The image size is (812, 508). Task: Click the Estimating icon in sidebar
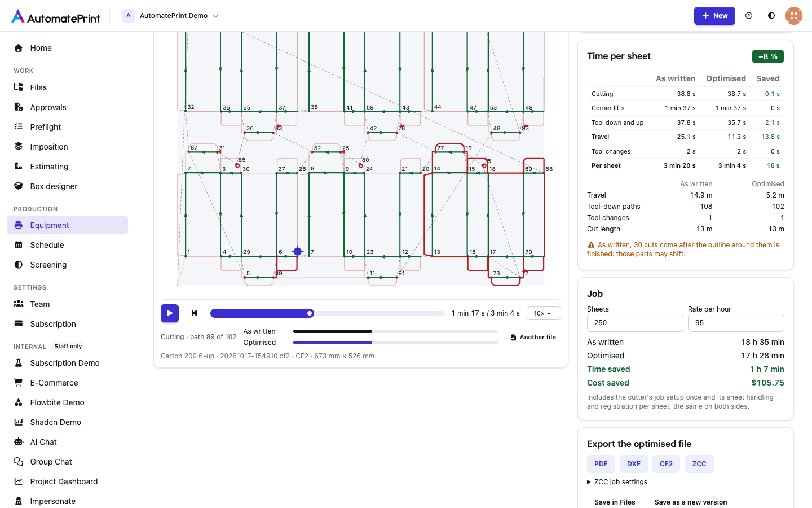(19, 167)
